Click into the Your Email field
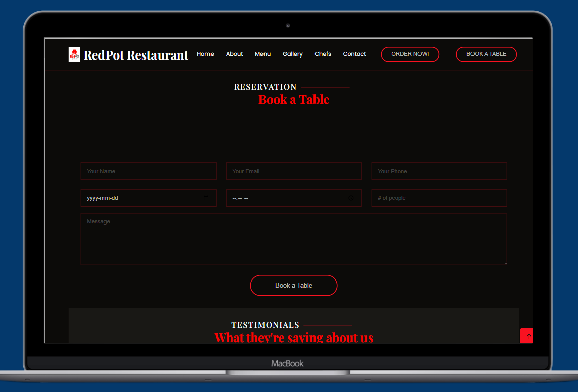 tap(293, 171)
